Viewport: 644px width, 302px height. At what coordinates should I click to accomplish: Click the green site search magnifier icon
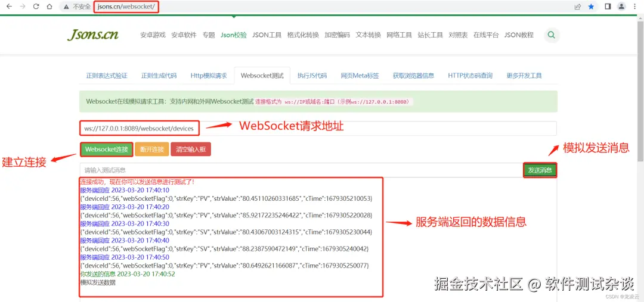pyautogui.click(x=552, y=35)
